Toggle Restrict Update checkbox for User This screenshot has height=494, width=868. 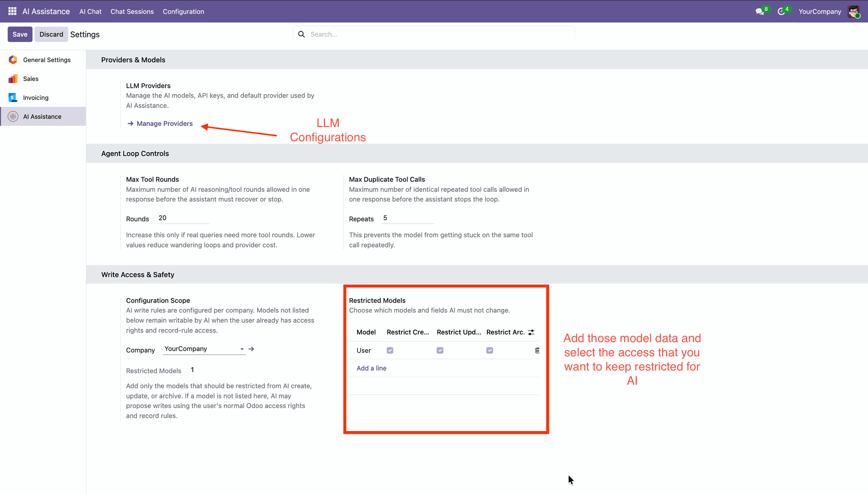(440, 351)
